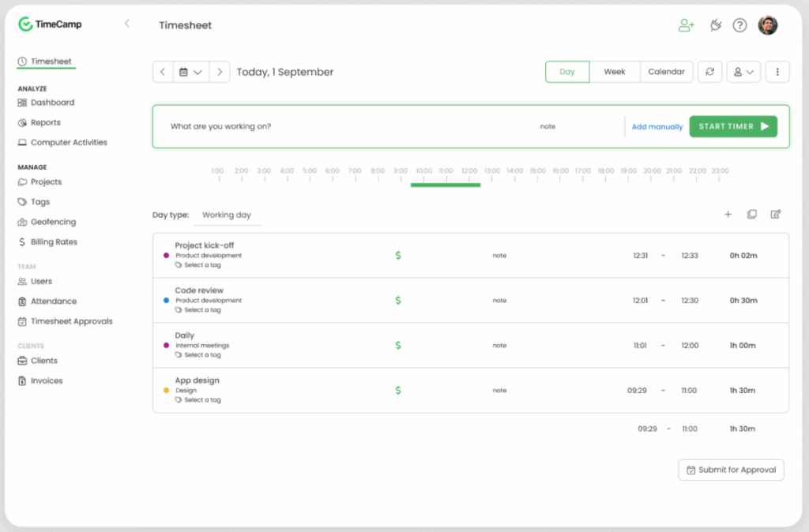This screenshot has width=809, height=532.
Task: Click the 09:29 start time of App design
Action: click(x=638, y=390)
